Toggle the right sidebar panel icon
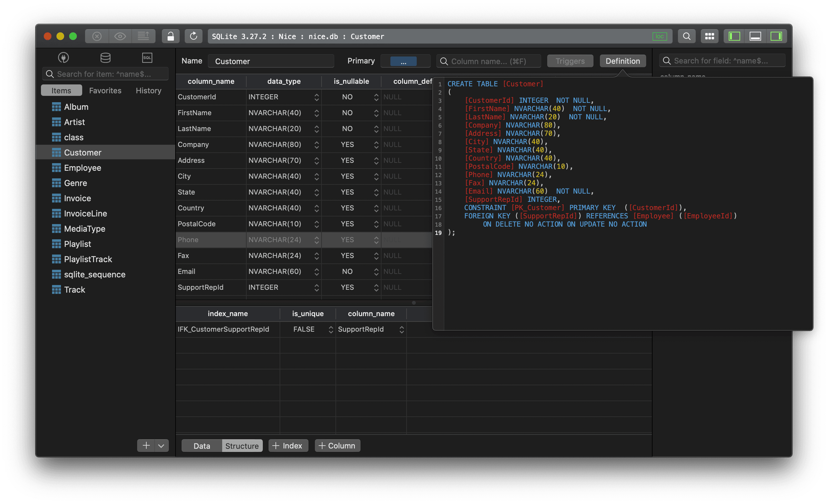Image resolution: width=836 pixels, height=504 pixels. (776, 36)
